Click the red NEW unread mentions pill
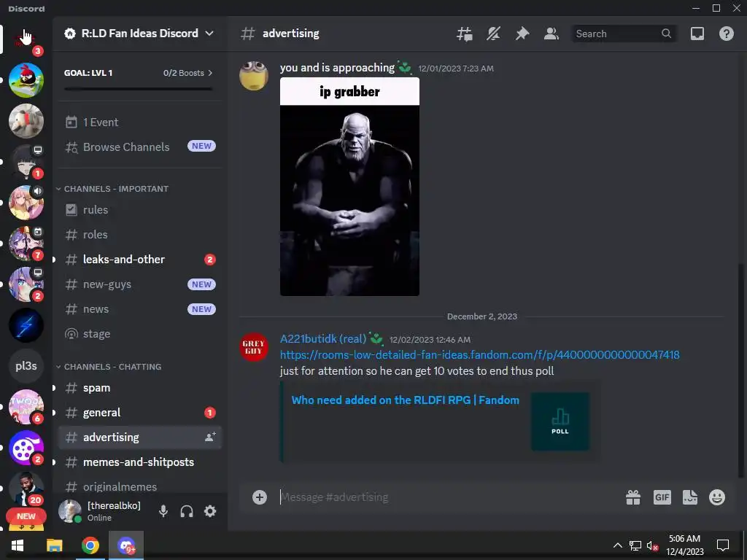Image resolution: width=747 pixels, height=560 pixels. click(x=26, y=516)
